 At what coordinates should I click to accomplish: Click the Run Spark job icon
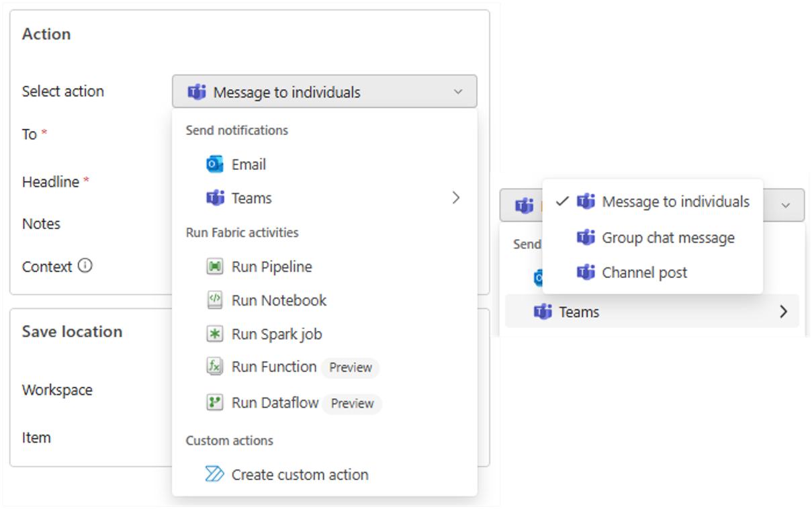click(x=214, y=334)
